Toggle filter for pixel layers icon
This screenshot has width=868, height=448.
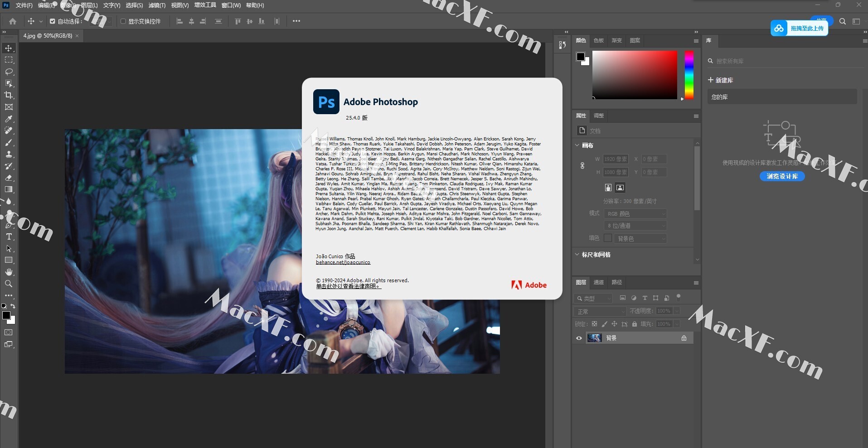623,298
